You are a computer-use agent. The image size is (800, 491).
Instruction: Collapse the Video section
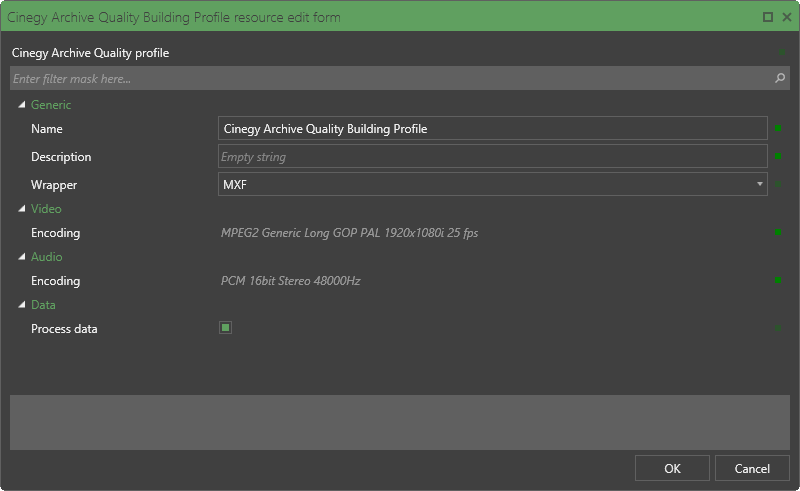pos(21,209)
